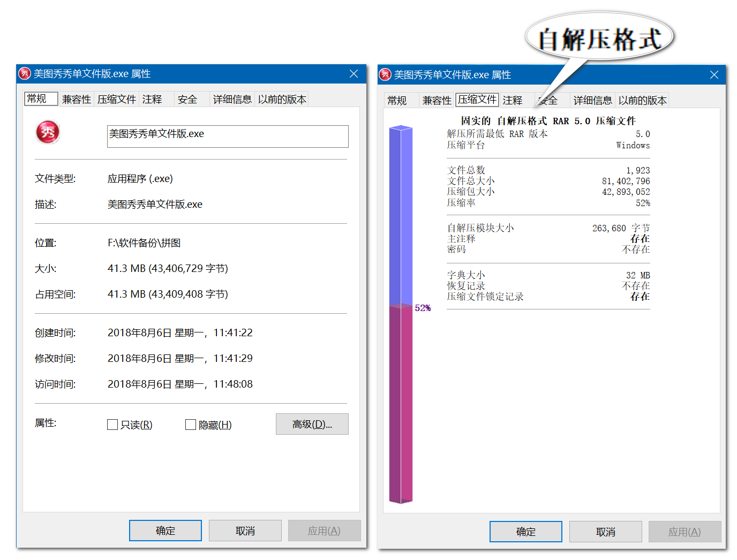Open 详细信息 tab in left window
Image resolution: width=737 pixels, height=560 pixels.
232,99
